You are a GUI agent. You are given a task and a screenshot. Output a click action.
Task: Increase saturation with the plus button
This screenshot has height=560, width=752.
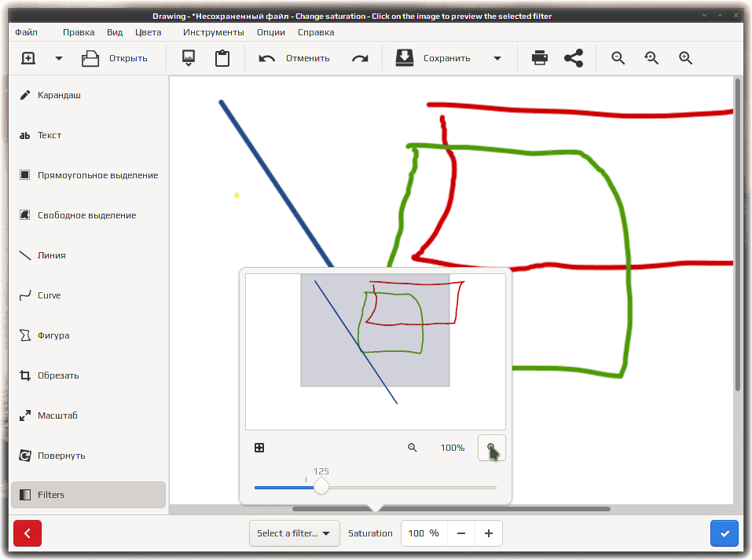489,533
